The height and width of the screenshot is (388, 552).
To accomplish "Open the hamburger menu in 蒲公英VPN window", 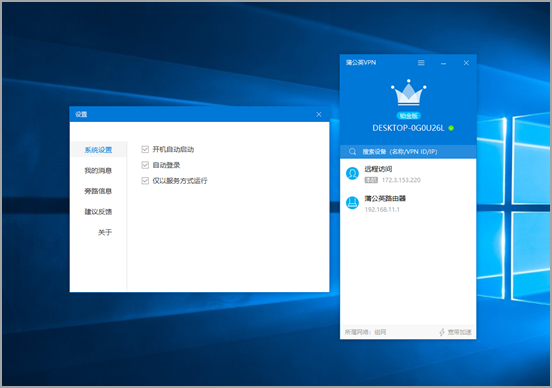I will point(421,63).
